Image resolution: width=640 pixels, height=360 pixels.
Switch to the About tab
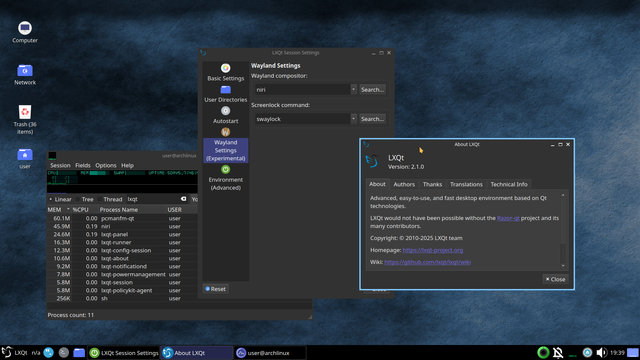(x=377, y=184)
